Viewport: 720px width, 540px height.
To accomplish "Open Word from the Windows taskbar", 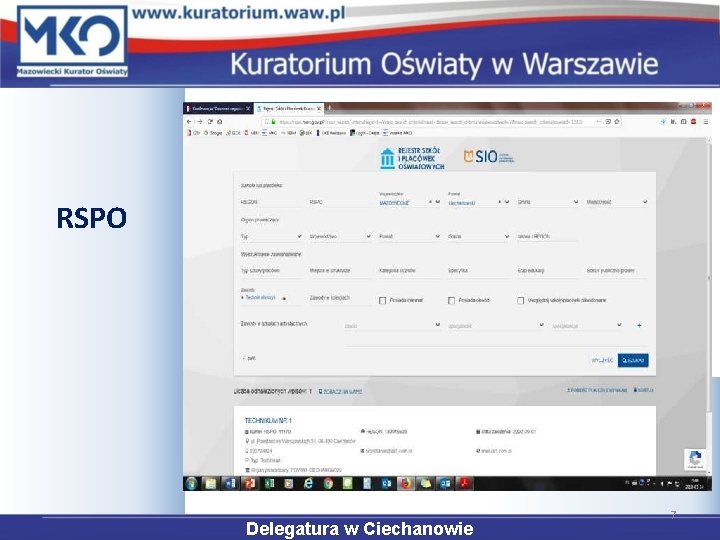I will coord(230,484).
